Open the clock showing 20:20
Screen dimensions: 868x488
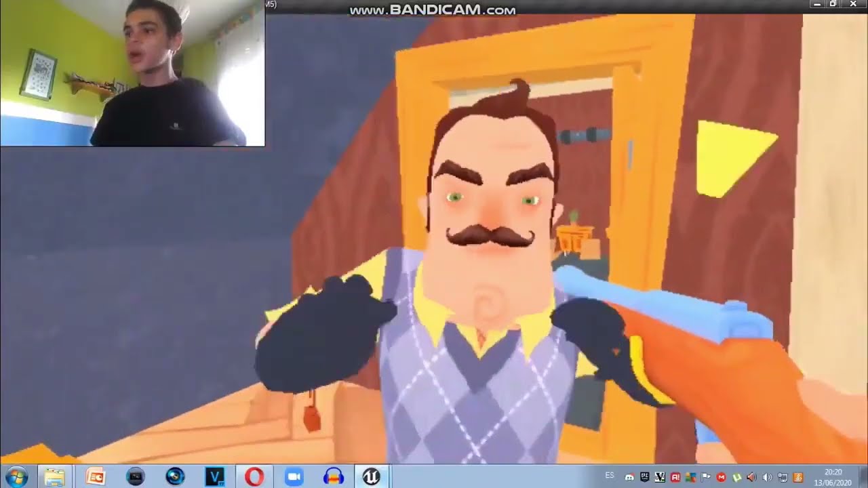pos(833,477)
